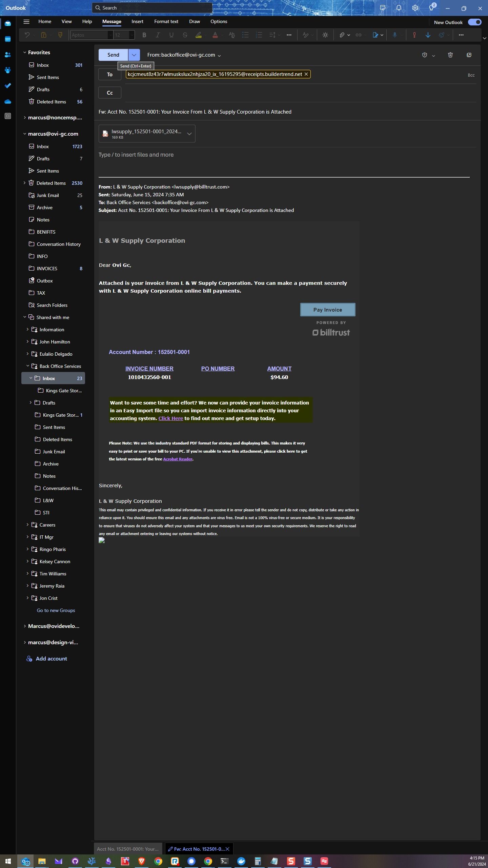Open the font name combo box
Viewport: 488px width, 868px height.
(91, 35)
